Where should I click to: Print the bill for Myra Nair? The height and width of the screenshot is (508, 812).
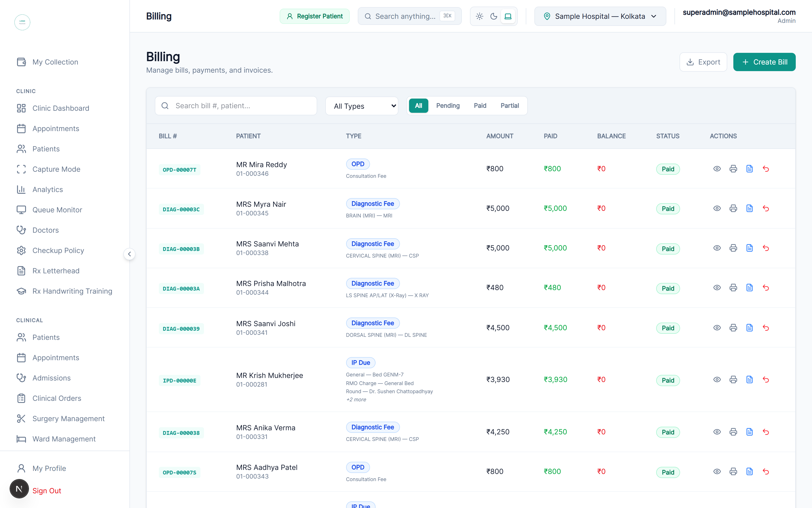733,208
